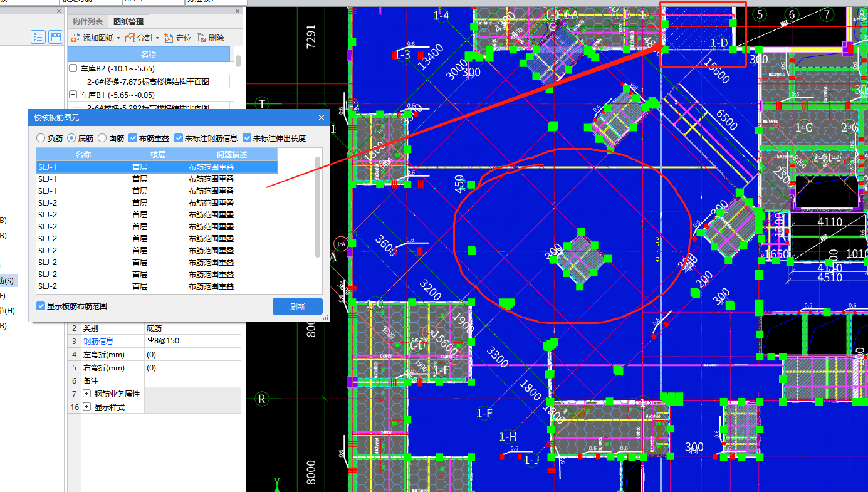Viewport: 868px width, 492px height.
Task: Click the axis bubble 7 at top
Action: tap(827, 14)
